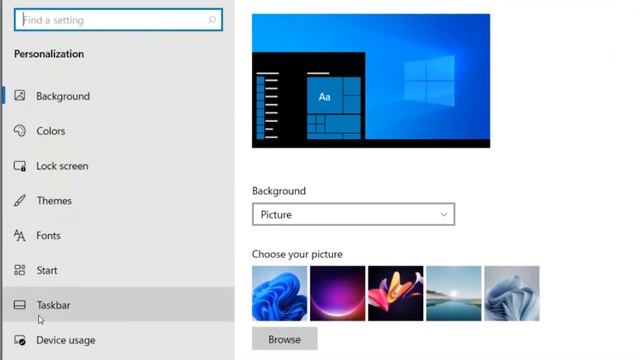Open the Background type Picture dropdown

353,214
